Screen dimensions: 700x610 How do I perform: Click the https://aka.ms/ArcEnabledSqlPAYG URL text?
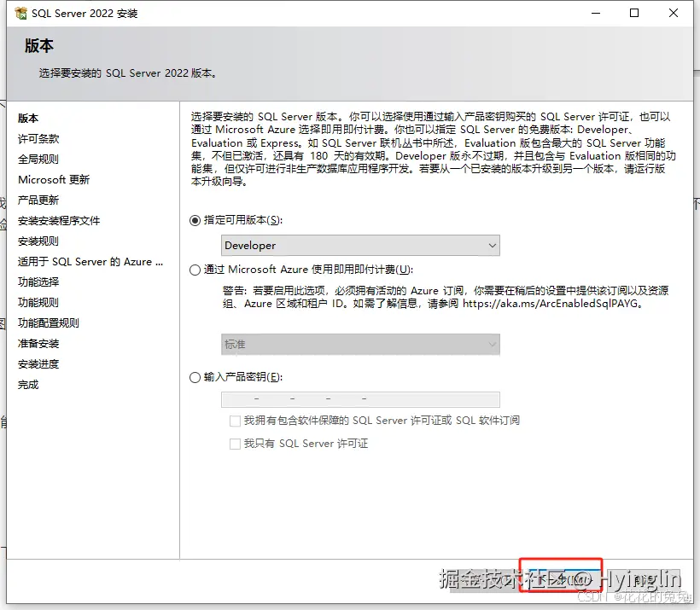tap(550, 304)
